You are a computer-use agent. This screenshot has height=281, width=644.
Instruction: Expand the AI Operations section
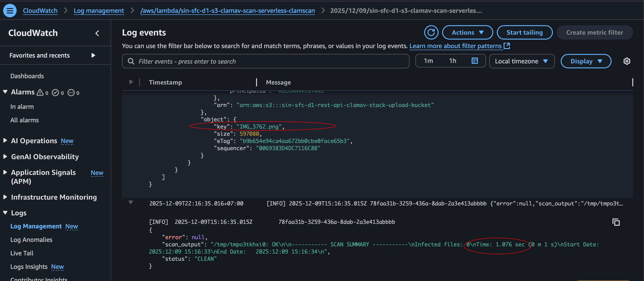click(5, 140)
